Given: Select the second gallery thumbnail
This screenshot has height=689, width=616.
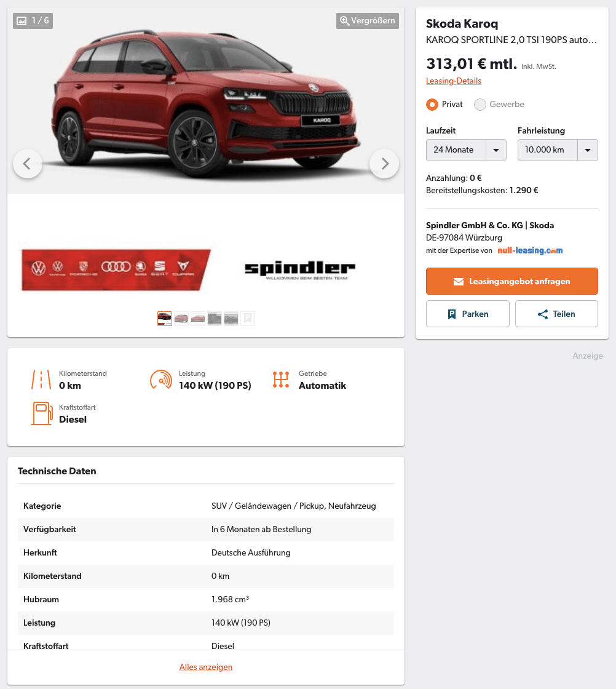Looking at the screenshot, I should (x=181, y=318).
